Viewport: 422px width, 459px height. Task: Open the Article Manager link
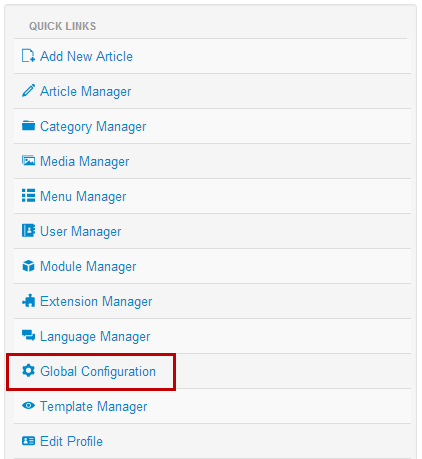[x=86, y=92]
